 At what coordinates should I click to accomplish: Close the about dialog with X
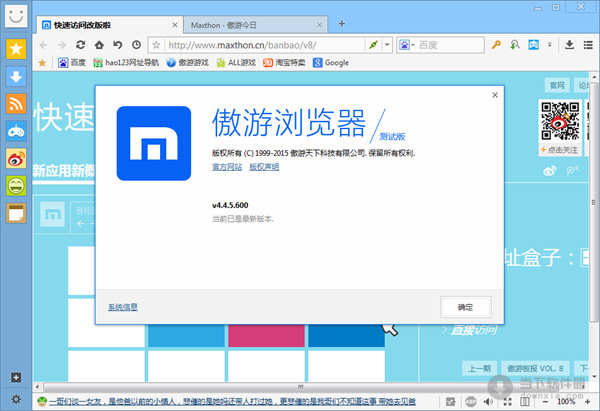495,95
